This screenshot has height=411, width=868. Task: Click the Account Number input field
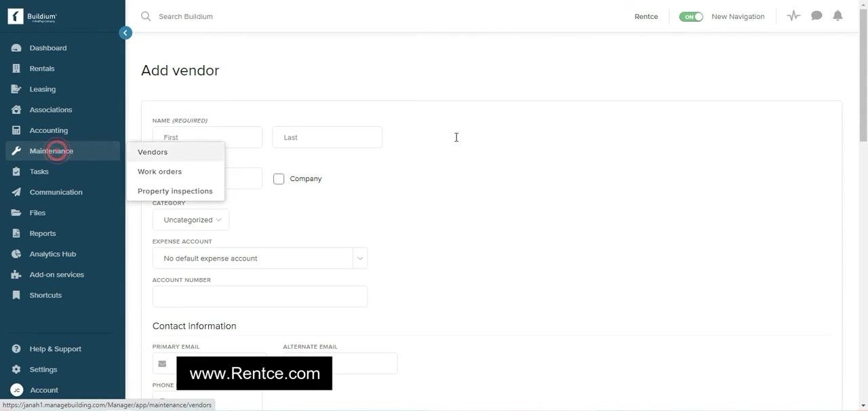[260, 296]
